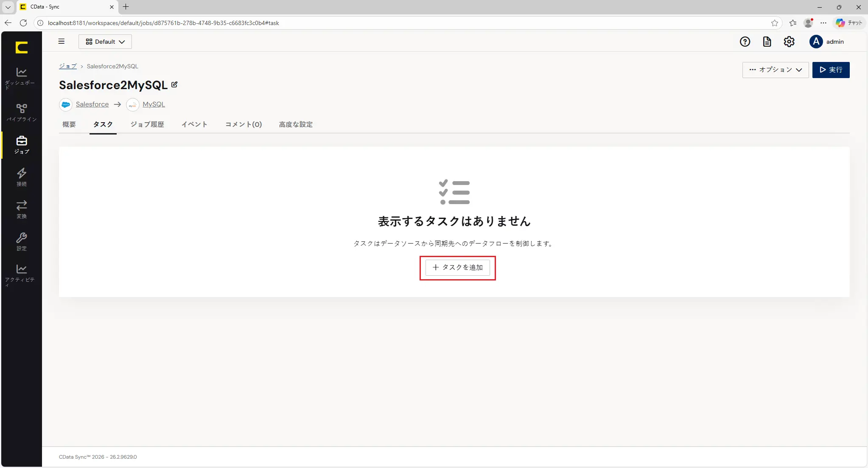This screenshot has width=868, height=468.
Task: View site information icon in address bar
Action: pyautogui.click(x=40, y=23)
